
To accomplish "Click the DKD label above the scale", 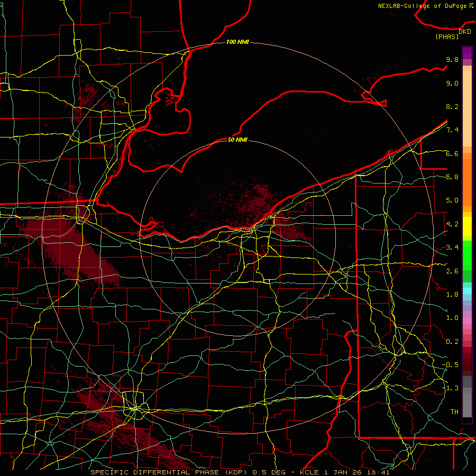I will click(464, 32).
